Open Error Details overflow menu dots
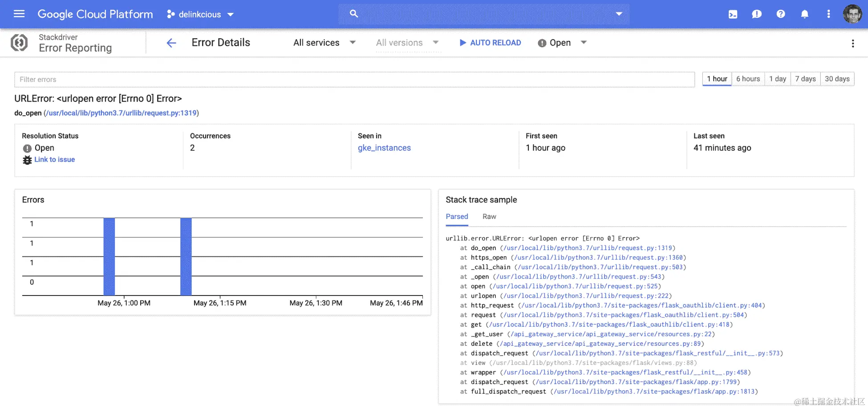868x409 pixels. tap(853, 43)
